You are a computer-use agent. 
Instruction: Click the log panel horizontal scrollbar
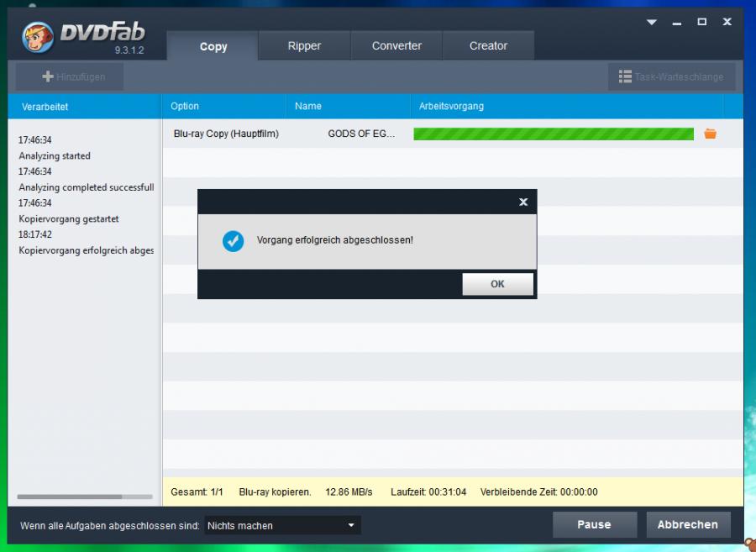(x=71, y=497)
